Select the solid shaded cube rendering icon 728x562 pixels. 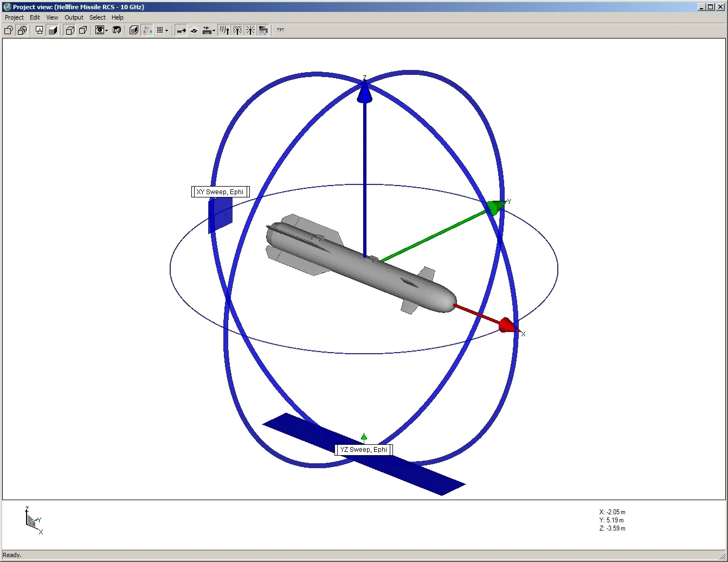coord(53,30)
